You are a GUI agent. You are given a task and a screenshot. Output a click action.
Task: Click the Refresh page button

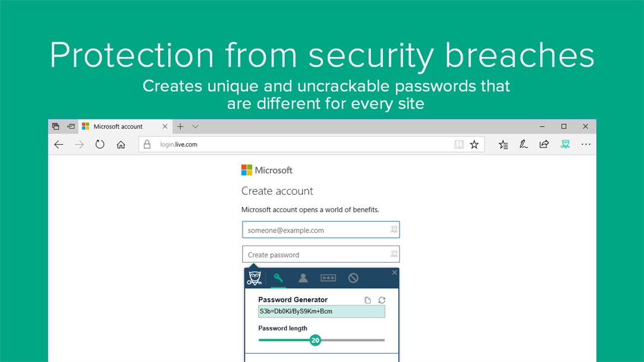(100, 144)
